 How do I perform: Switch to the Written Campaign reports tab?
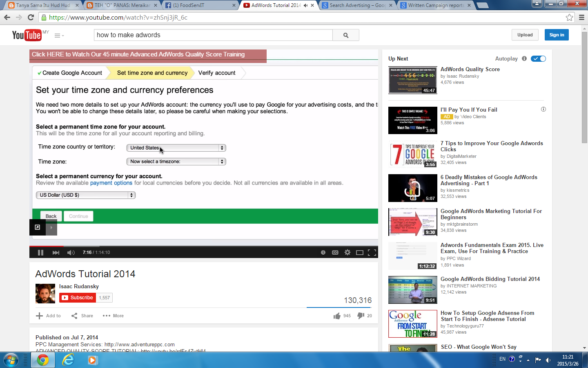point(434,5)
